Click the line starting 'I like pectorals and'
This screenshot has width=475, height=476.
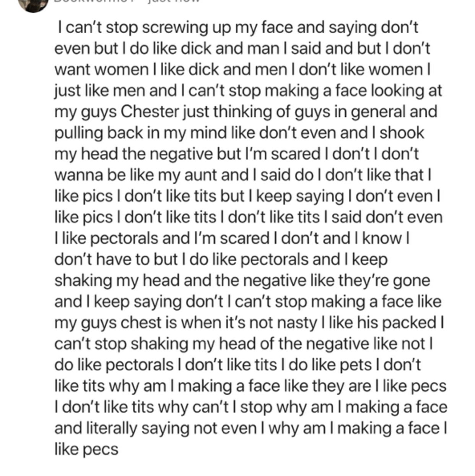pyautogui.click(x=233, y=238)
